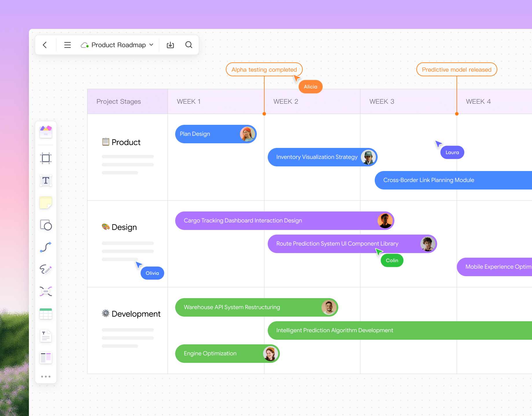Choose the freehand Pen tool
This screenshot has height=416, width=532.
tap(45, 269)
